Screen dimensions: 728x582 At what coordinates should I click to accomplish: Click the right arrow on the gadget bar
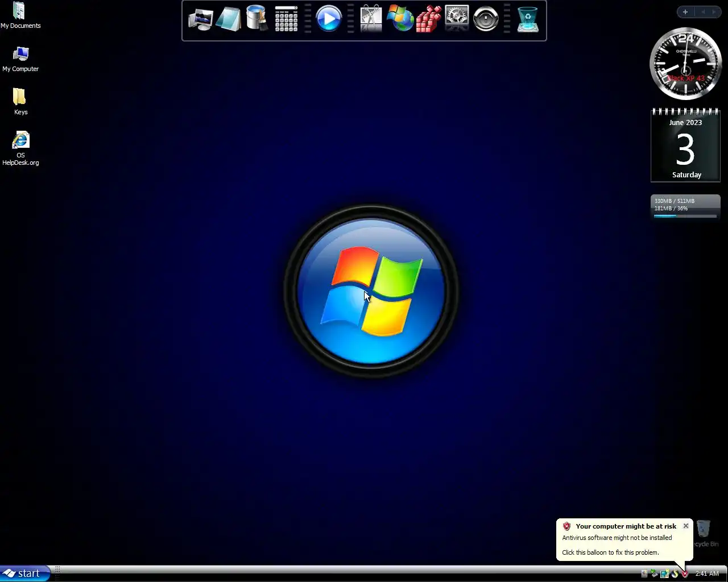[714, 12]
